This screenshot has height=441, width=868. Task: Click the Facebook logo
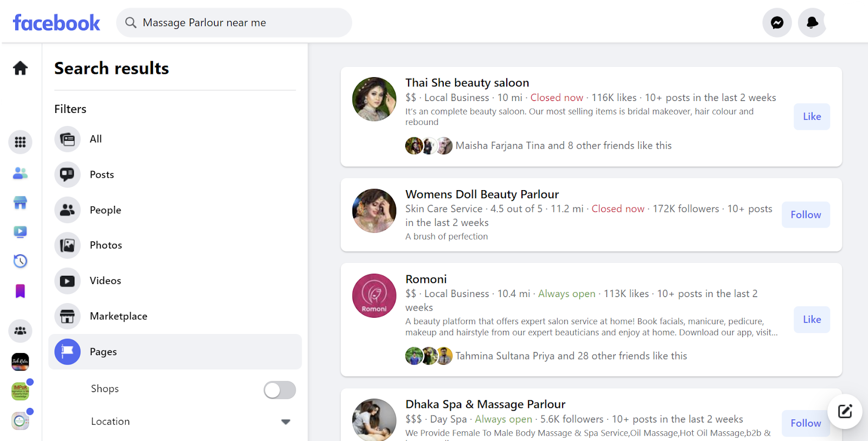pos(56,23)
